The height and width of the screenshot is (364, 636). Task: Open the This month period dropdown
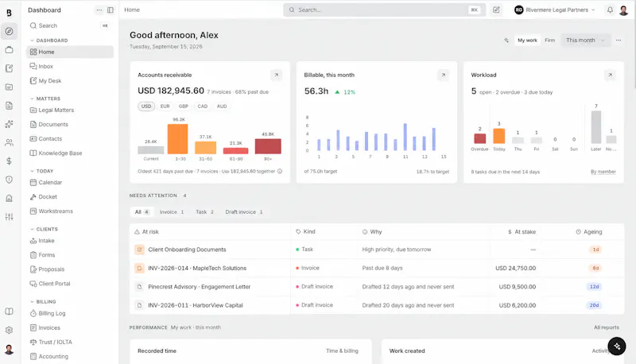pyautogui.click(x=585, y=40)
